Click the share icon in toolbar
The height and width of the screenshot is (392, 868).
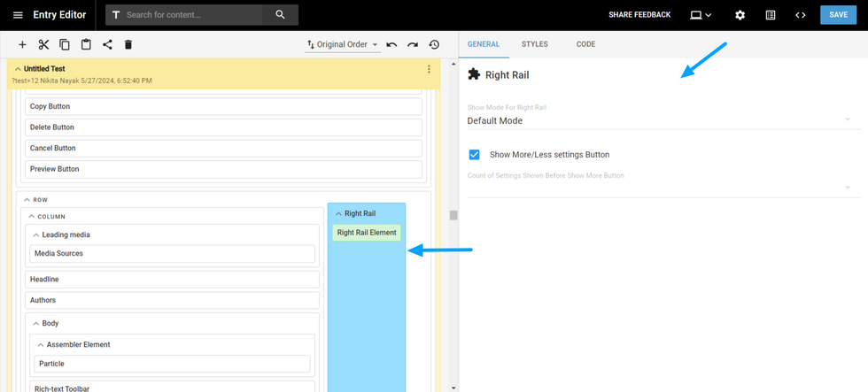(x=107, y=44)
